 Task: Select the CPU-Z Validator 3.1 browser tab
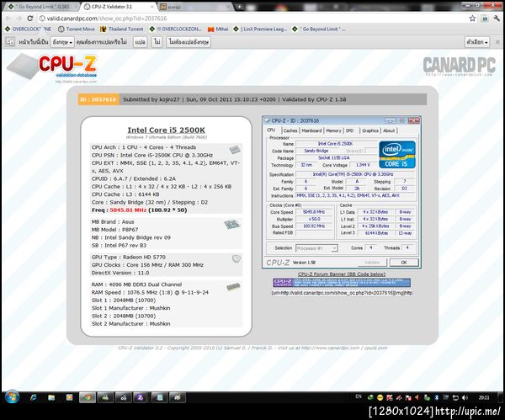pos(118,7)
